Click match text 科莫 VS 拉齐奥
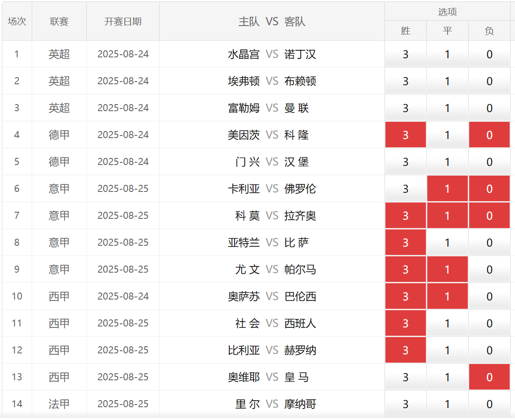 coord(276,216)
